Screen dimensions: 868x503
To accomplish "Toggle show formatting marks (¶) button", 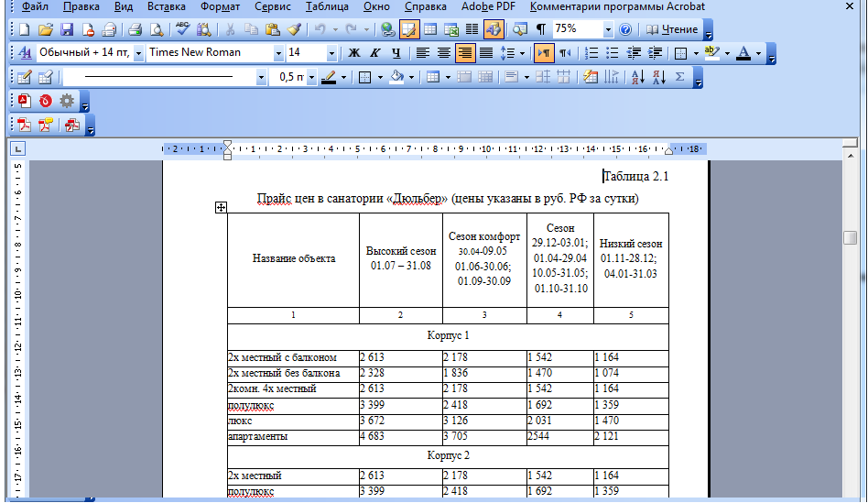I will (541, 29).
